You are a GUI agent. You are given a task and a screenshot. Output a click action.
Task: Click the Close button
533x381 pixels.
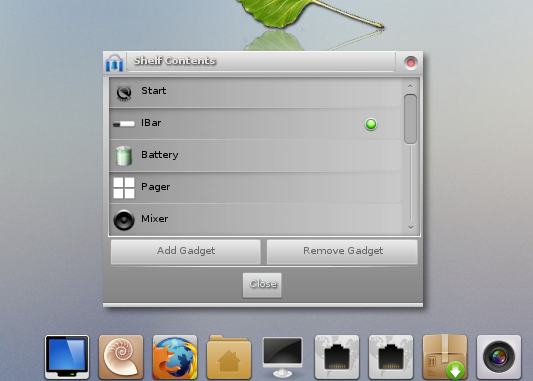coord(262,285)
